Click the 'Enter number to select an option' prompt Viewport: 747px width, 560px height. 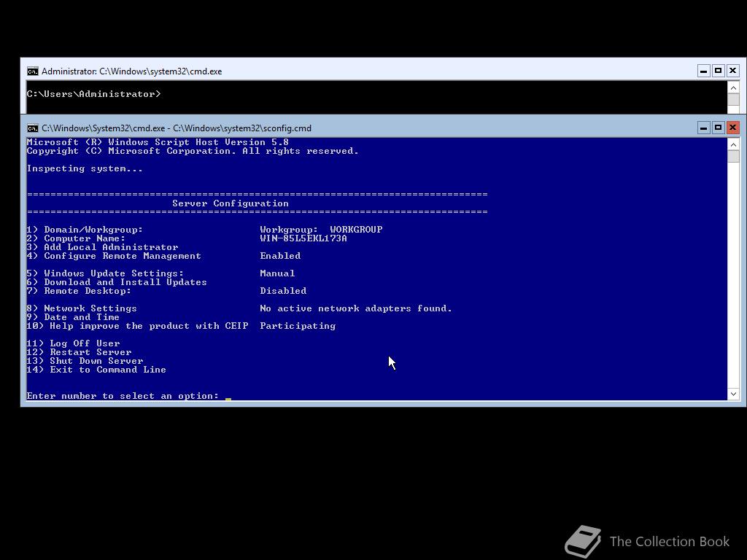pyautogui.click(x=123, y=396)
